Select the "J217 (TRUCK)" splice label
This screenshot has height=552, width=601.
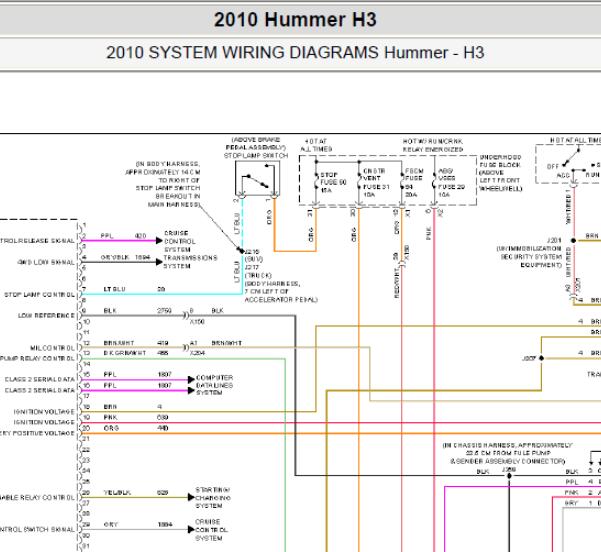(x=258, y=271)
